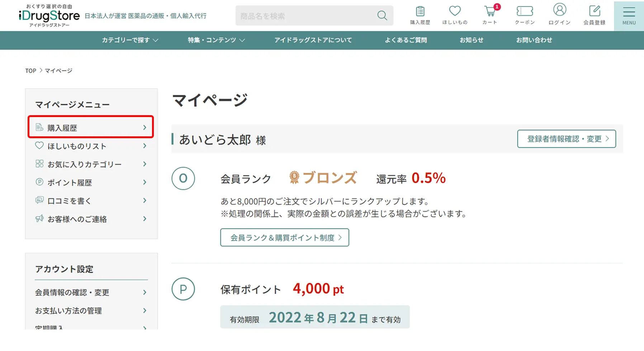This screenshot has height=351, width=644.
Task: Click the 購入履歴 document icon in sidebar
Action: (39, 127)
